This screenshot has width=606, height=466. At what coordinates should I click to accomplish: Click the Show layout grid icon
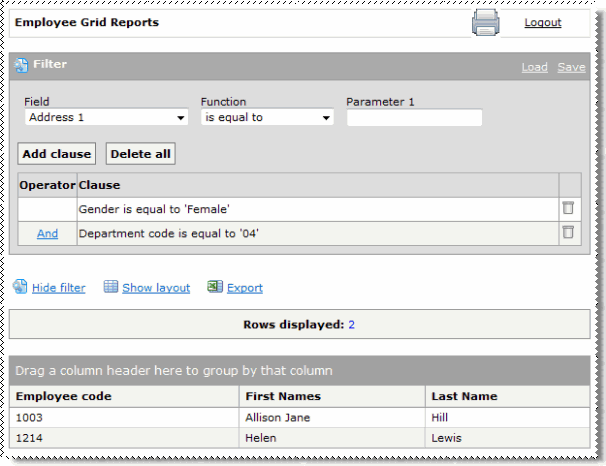point(111,287)
